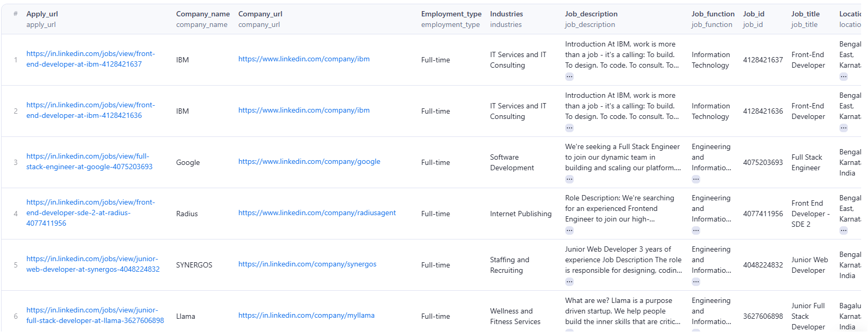The image size is (868, 332).
Task: Select job ID cell 4048224832
Action: [763, 265]
